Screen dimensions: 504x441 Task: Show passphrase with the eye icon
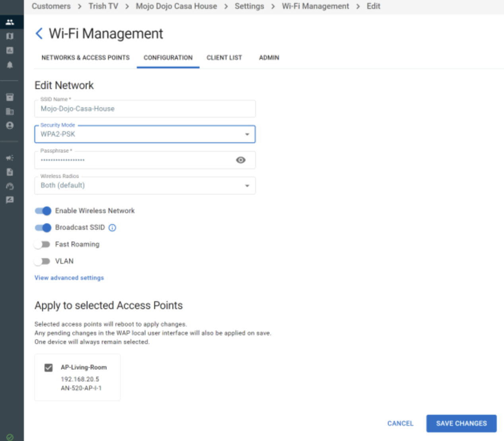[x=240, y=160]
